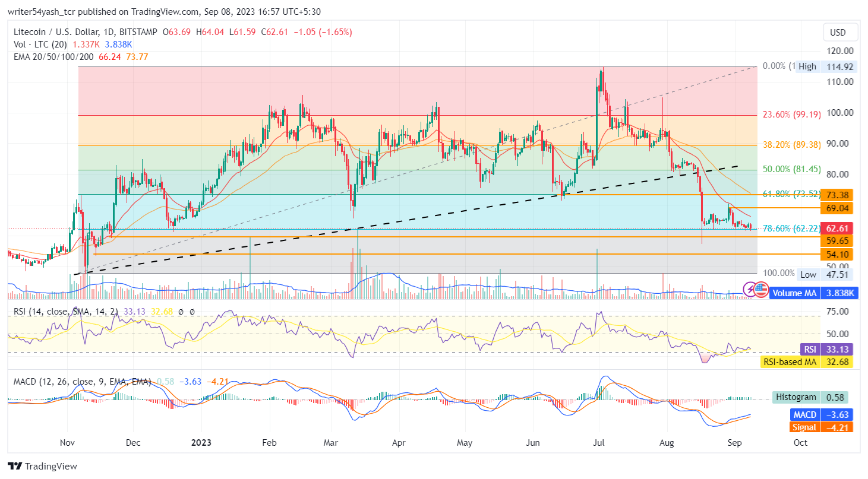Click the Dec marker on the time axis
868x479 pixels.
pyautogui.click(x=133, y=443)
